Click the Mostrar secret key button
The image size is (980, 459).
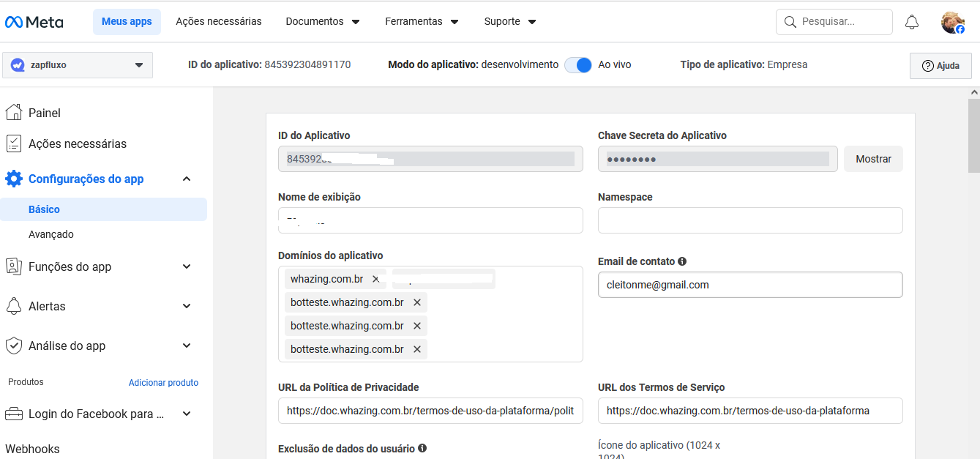pyautogui.click(x=873, y=159)
